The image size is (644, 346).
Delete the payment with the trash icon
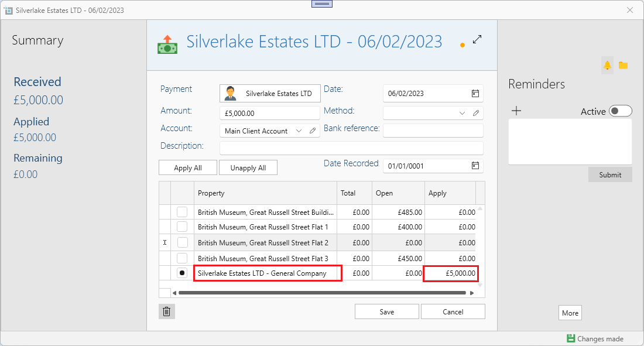click(167, 311)
